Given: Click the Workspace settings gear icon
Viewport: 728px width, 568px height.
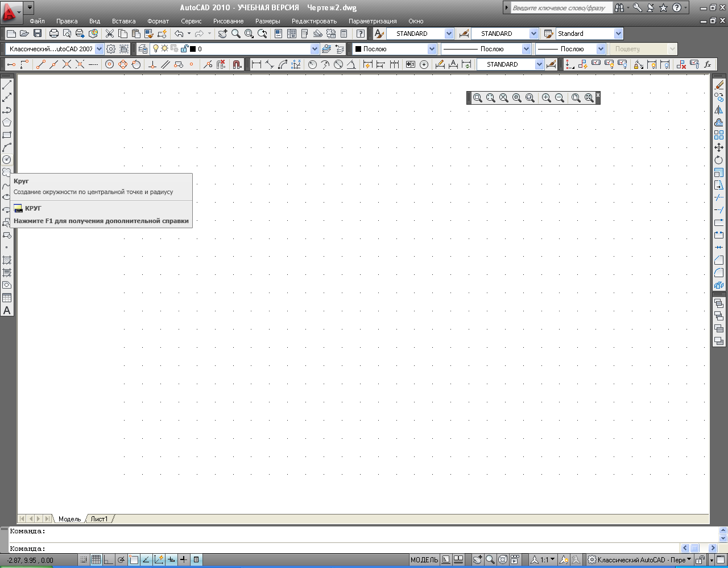Looking at the screenshot, I should click(111, 49).
